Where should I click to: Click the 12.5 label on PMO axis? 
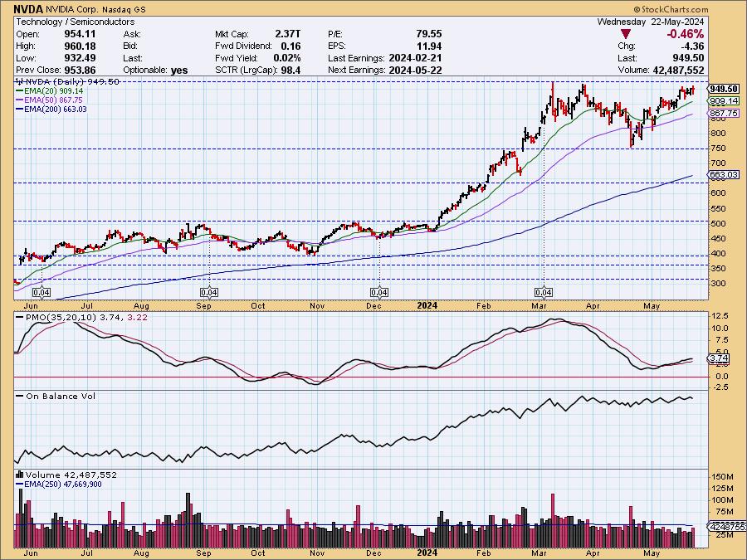click(720, 316)
